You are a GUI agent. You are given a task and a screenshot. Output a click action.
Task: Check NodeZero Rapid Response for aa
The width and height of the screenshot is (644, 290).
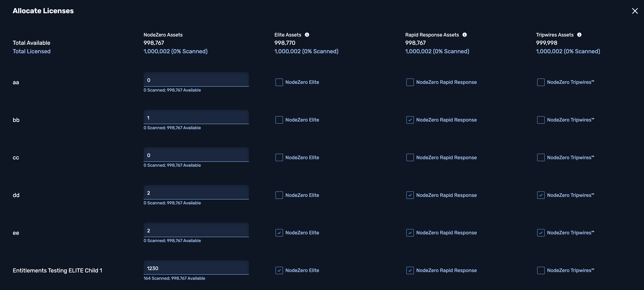pyautogui.click(x=410, y=82)
